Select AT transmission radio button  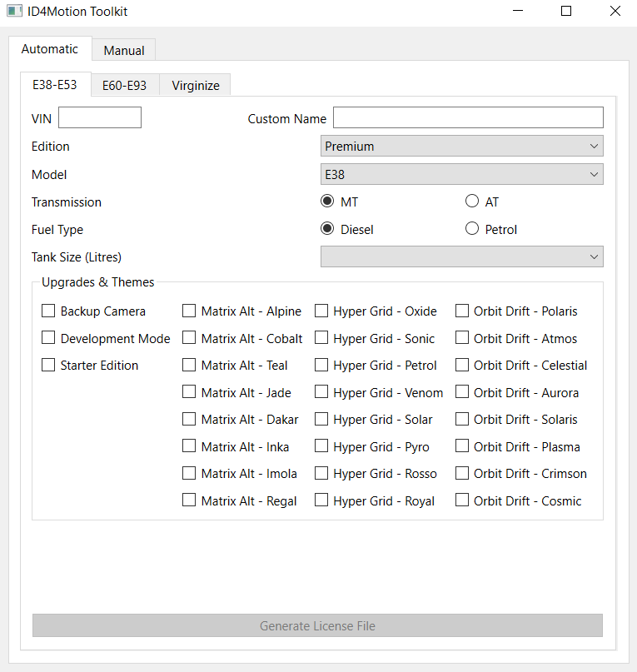pyautogui.click(x=472, y=201)
